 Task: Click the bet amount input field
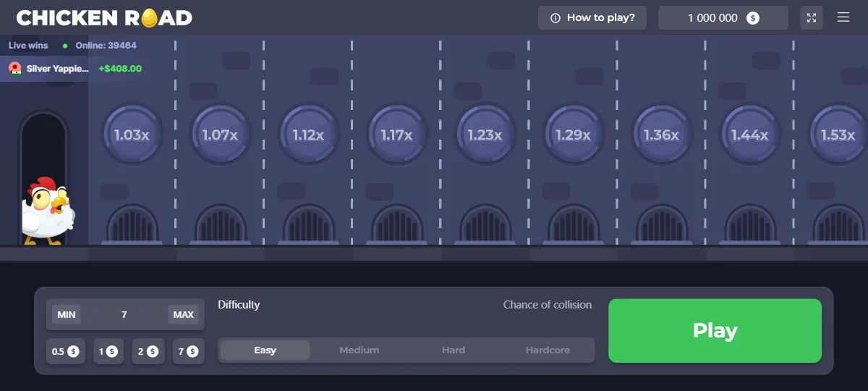tap(124, 314)
